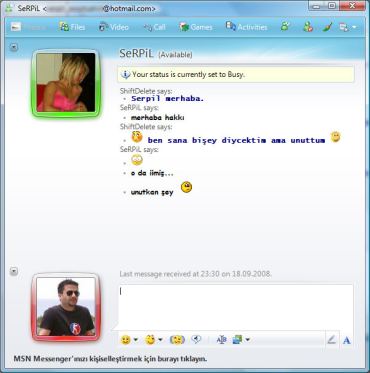The image size is (370, 373).
Task: Start a voice Call
Action: click(x=154, y=27)
